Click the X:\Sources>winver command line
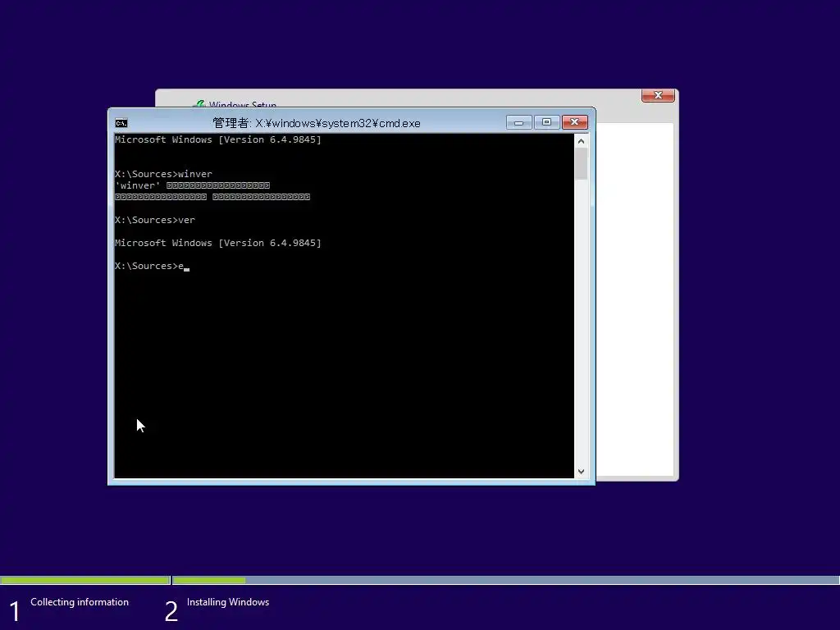This screenshot has height=630, width=840. pyautogui.click(x=163, y=174)
